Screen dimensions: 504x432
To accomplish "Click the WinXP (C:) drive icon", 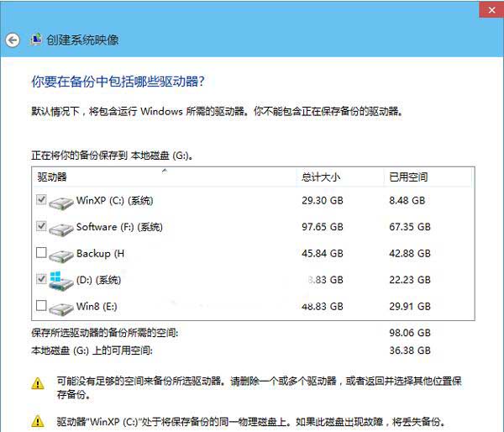I will [x=61, y=203].
